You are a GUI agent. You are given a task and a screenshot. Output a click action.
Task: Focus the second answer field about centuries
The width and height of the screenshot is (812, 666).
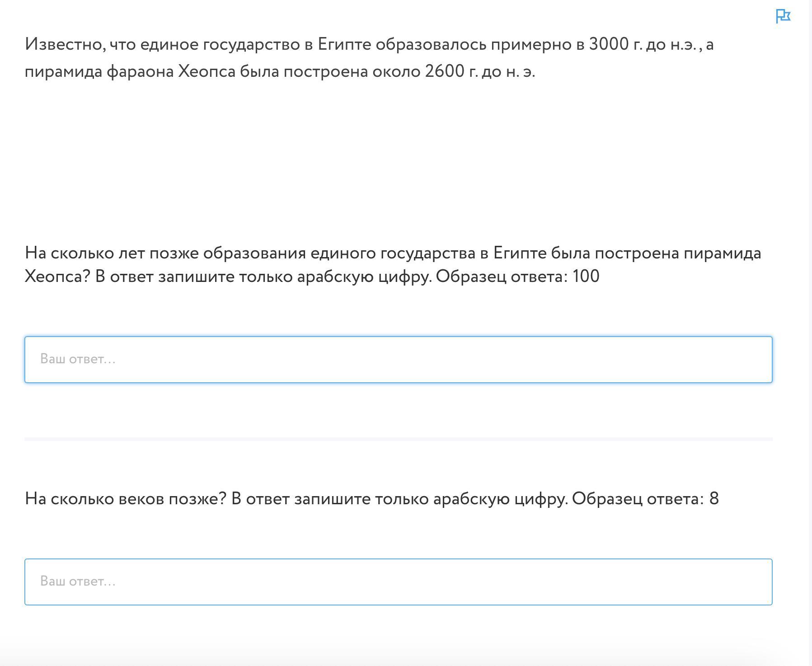398,582
